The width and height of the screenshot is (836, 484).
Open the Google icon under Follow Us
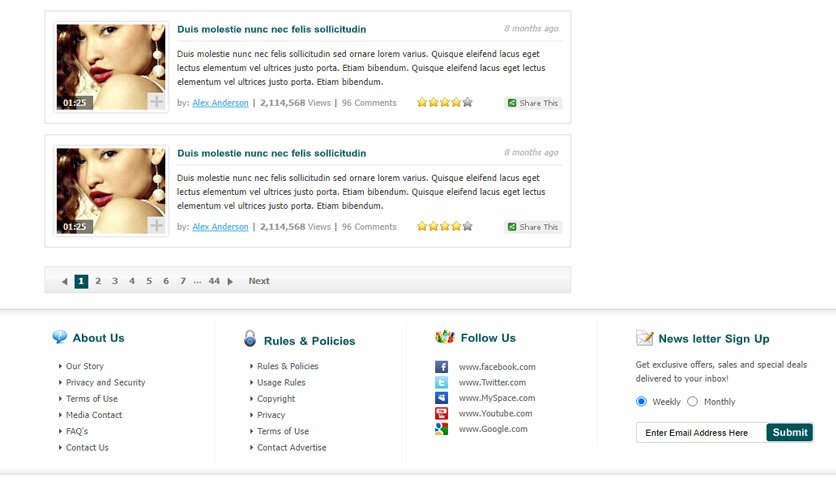[x=441, y=429]
